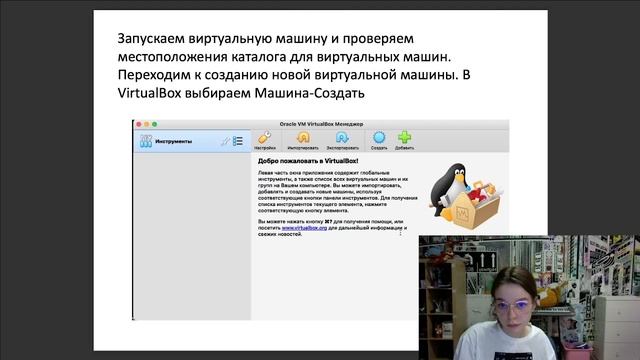Select the Инструменты item in sidebar
This screenshot has height=360, width=640.
pos(192,141)
